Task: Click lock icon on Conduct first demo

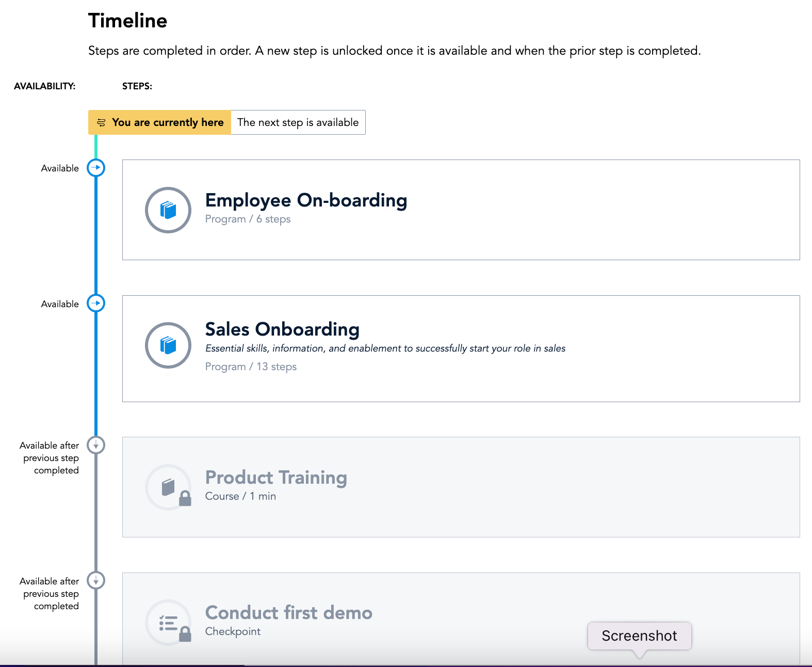Action: [185, 634]
